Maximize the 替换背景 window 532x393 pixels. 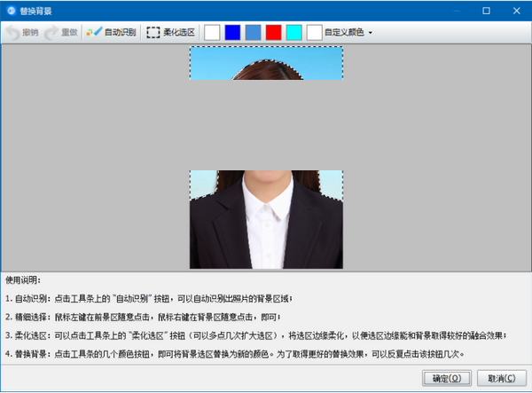click(x=486, y=11)
